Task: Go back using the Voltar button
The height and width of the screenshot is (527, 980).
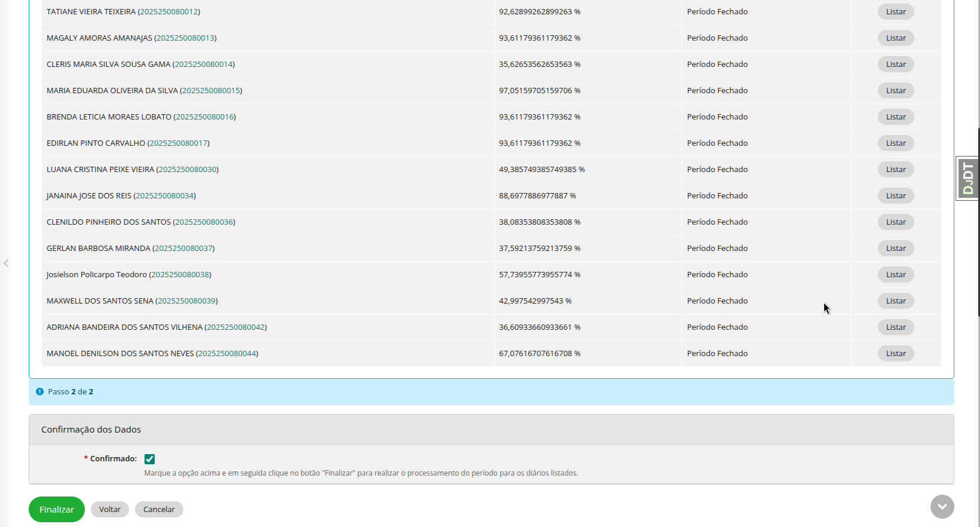Action: click(110, 509)
